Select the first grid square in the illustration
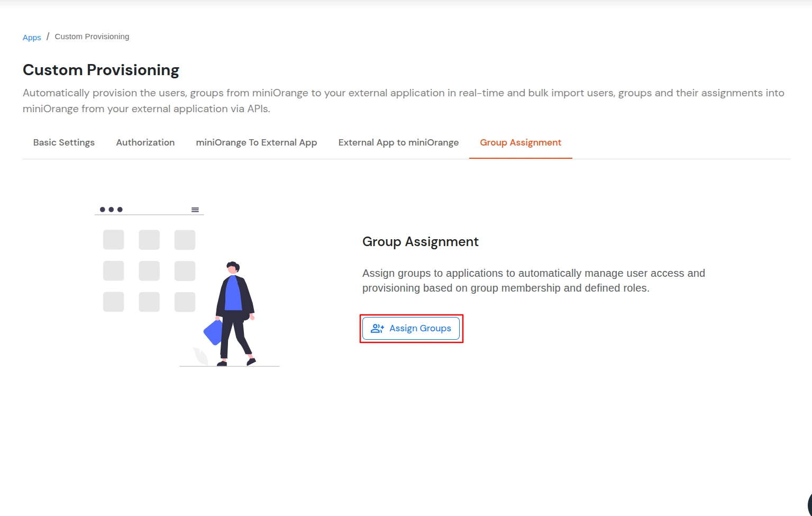This screenshot has width=812, height=516. click(x=113, y=239)
